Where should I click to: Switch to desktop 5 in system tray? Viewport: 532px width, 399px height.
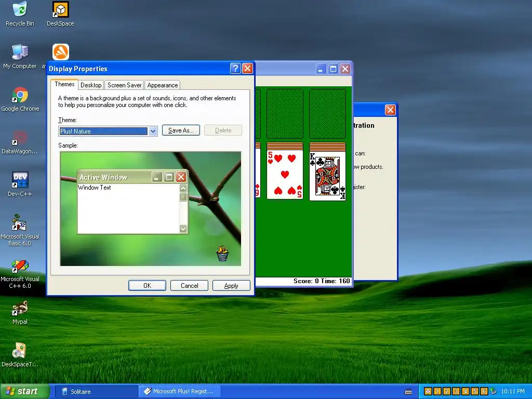[475, 392]
